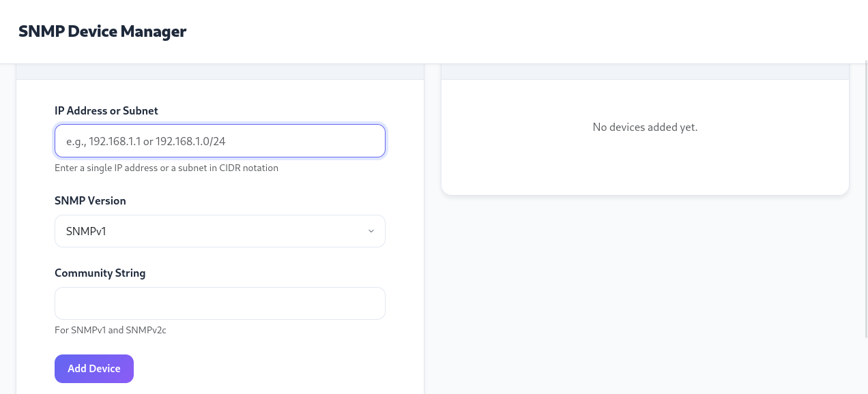Click the "No devices added yet." message
868x394 pixels.
pos(645,127)
